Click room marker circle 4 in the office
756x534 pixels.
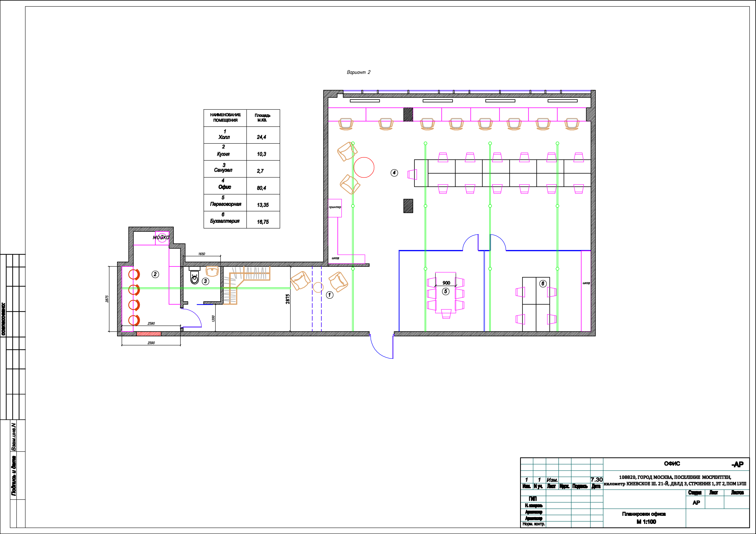[x=394, y=173]
